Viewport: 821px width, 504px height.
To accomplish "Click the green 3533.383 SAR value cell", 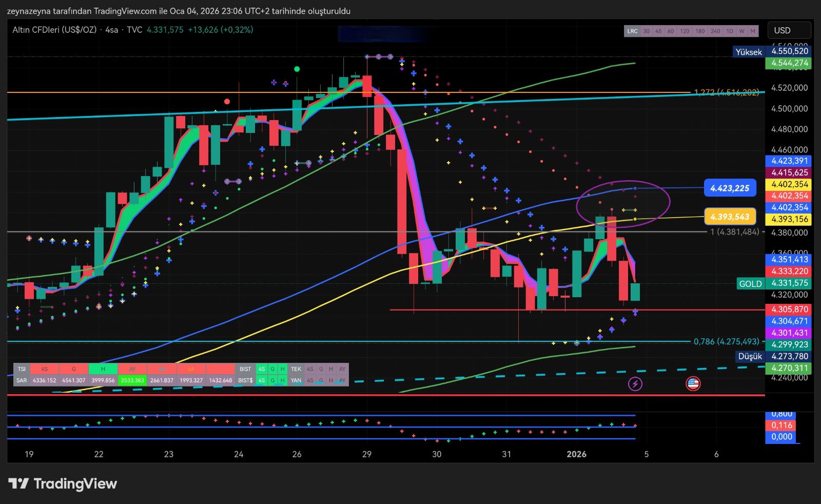I will tap(132, 380).
